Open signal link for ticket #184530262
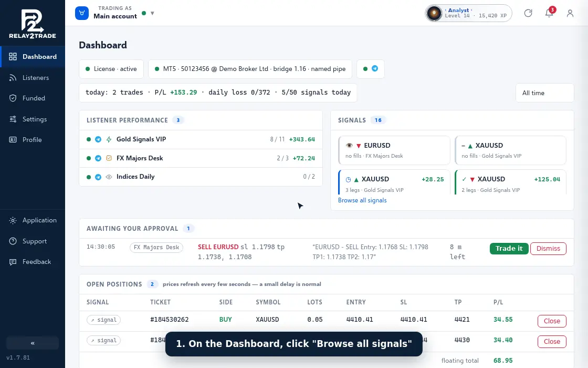The width and height of the screenshot is (588, 368). (x=103, y=320)
